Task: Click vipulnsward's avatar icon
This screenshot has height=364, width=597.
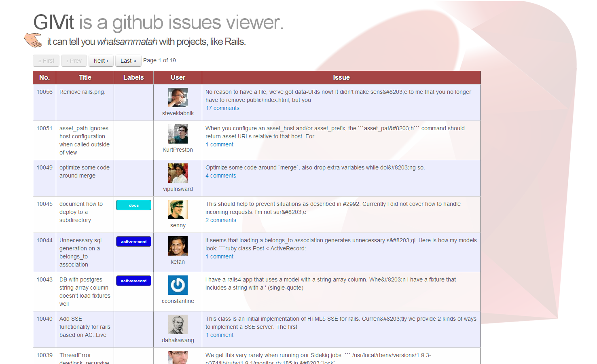Action: pyautogui.click(x=178, y=173)
